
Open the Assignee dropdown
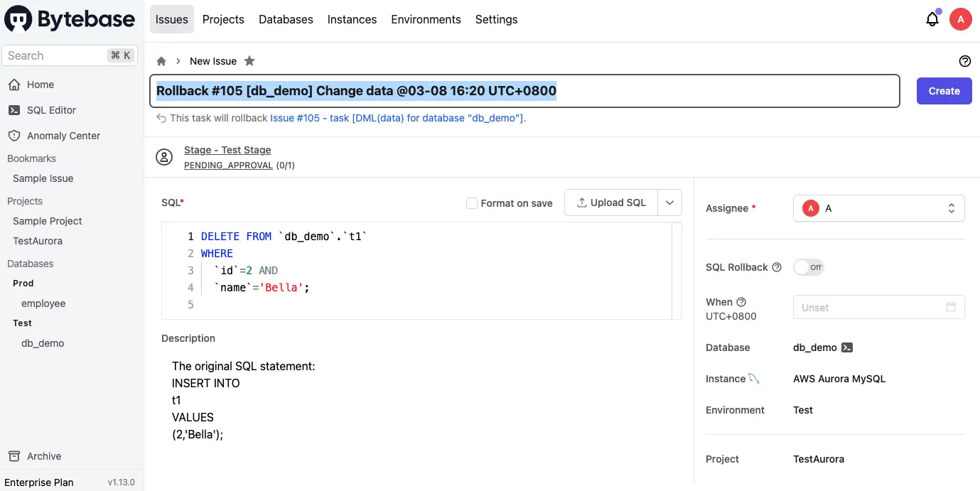(878, 208)
